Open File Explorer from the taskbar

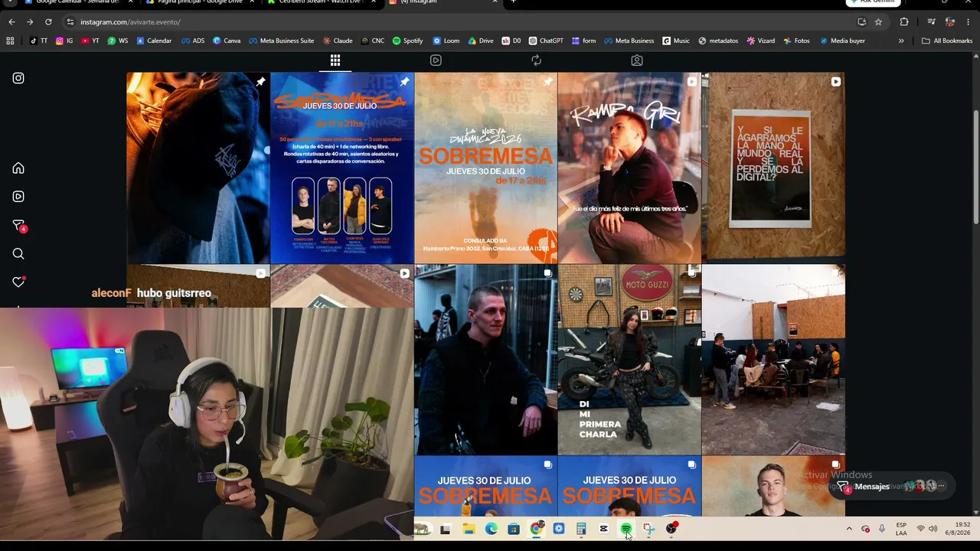469,529
